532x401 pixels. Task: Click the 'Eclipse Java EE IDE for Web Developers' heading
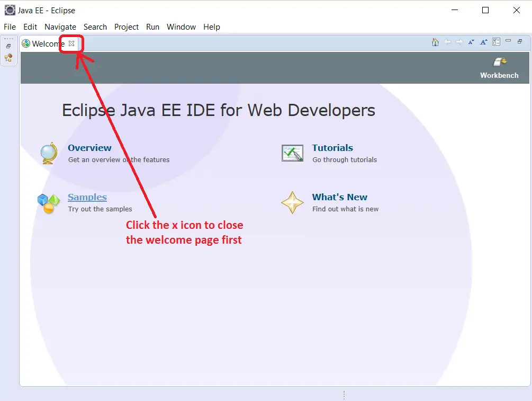219,110
